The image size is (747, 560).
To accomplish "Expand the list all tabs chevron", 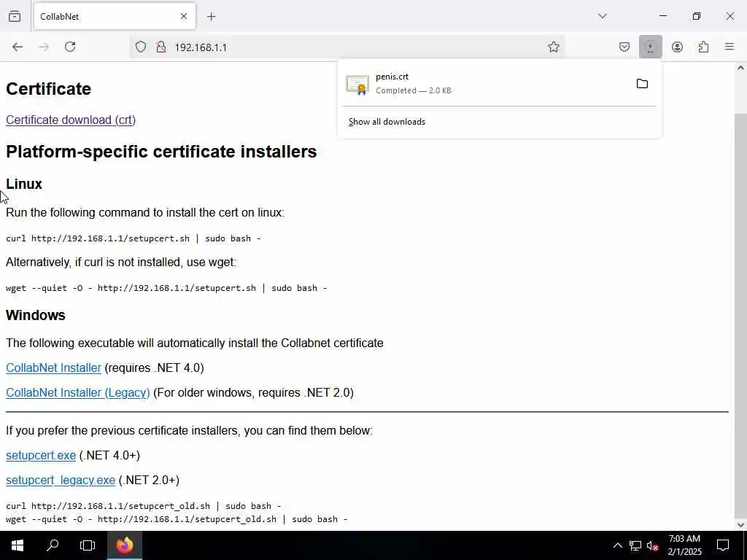I will [603, 16].
